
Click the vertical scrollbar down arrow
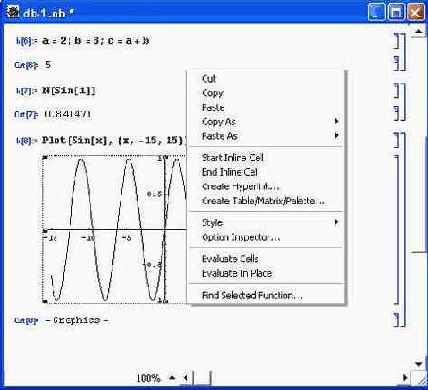pos(419,364)
